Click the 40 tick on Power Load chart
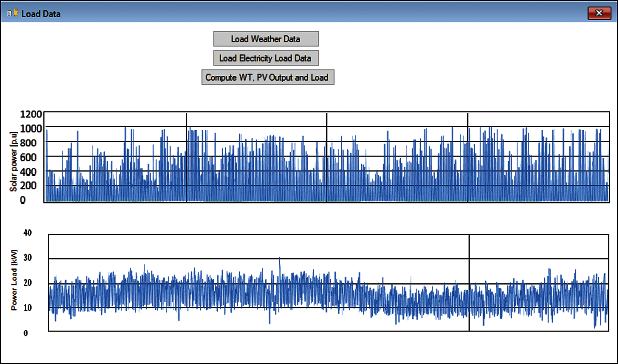This screenshot has height=364, width=618. point(28,233)
